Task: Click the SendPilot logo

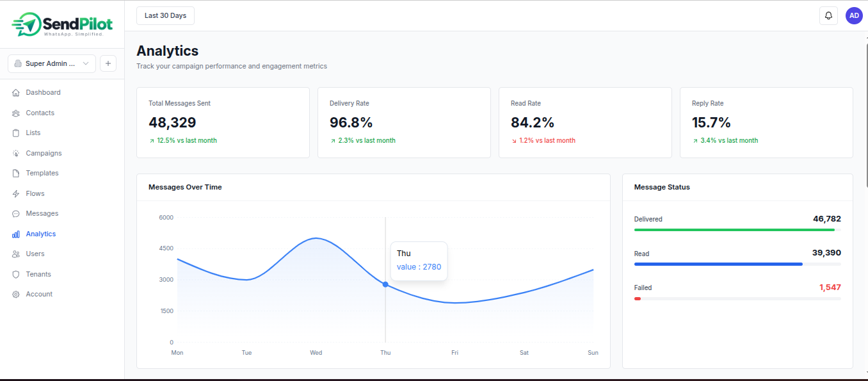Action: pos(62,25)
